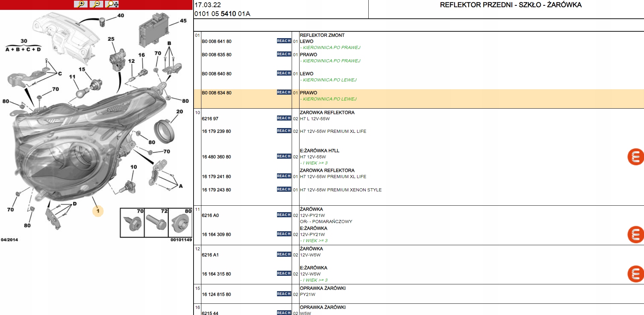The image size is (644, 315).
Task: Click callout 20 beside the rubber cap
Action: (180, 111)
